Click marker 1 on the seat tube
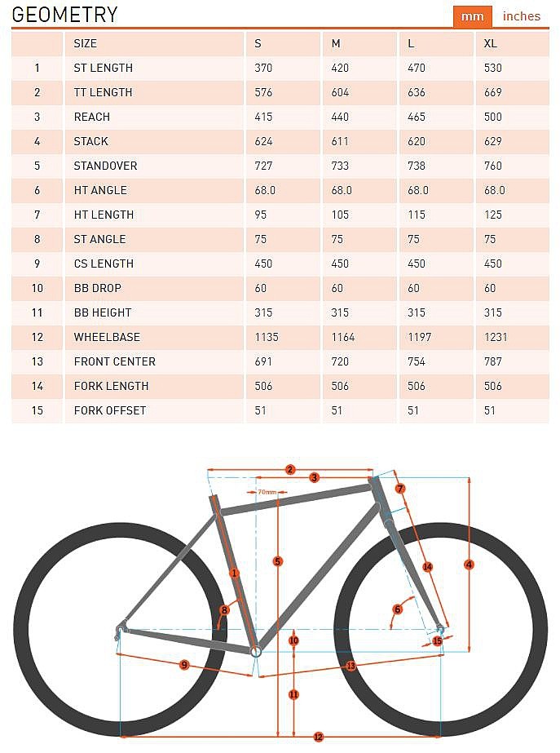The image size is (560, 753). [234, 573]
